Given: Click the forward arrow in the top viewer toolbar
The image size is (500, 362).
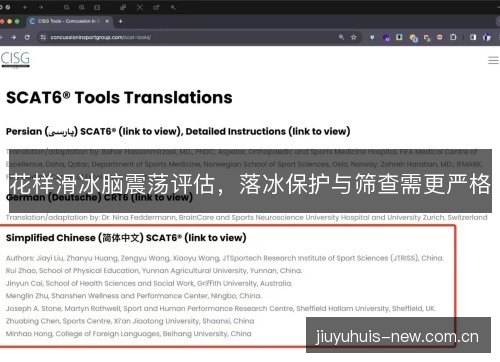Looking at the screenshot, I should (41, 7).
